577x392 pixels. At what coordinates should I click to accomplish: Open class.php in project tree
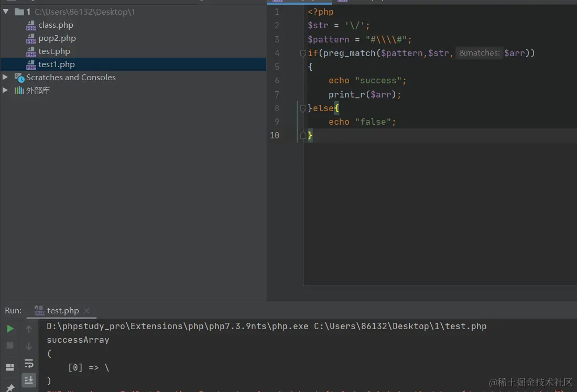point(56,25)
